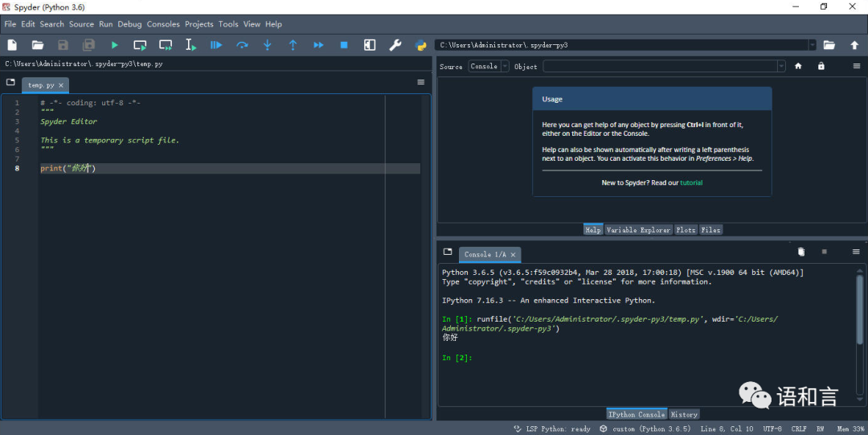Open the editor pane hamburger options menu
This screenshot has height=435, width=868.
point(420,82)
